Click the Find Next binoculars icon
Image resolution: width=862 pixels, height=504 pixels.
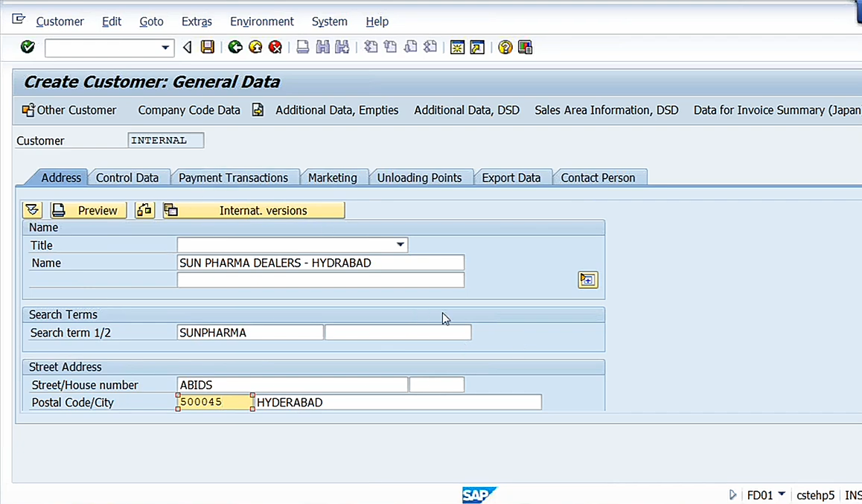coord(342,47)
